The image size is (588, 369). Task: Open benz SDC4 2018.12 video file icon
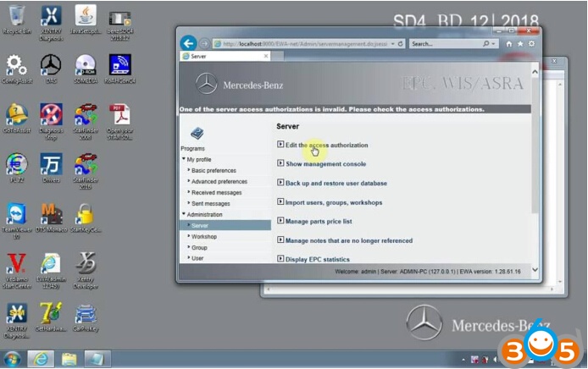120,25
